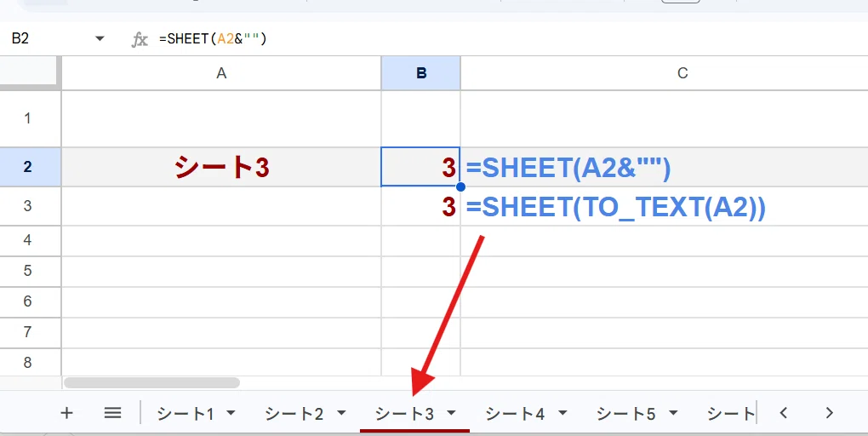Add a new sheet with plus icon
868x436 pixels.
pos(66,413)
